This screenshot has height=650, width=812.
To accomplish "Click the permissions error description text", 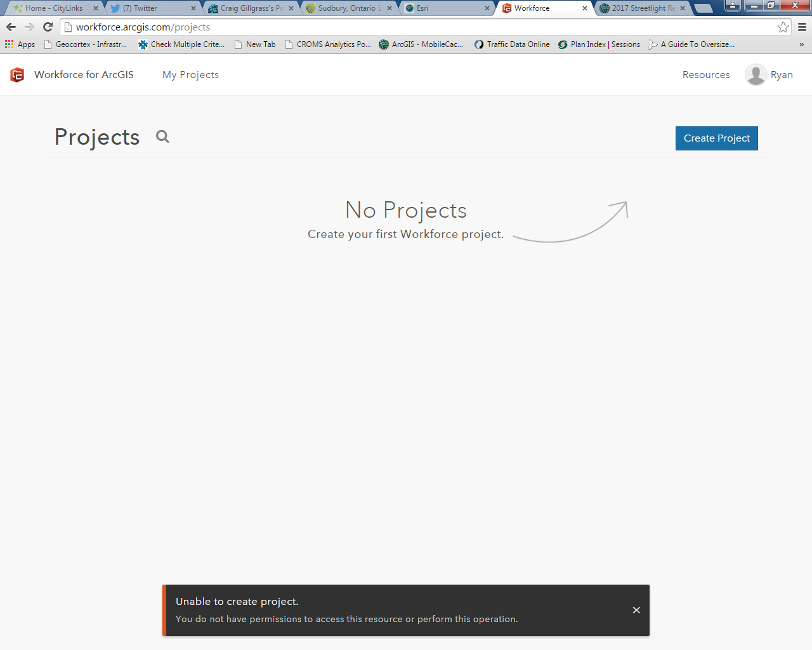I will (x=347, y=619).
